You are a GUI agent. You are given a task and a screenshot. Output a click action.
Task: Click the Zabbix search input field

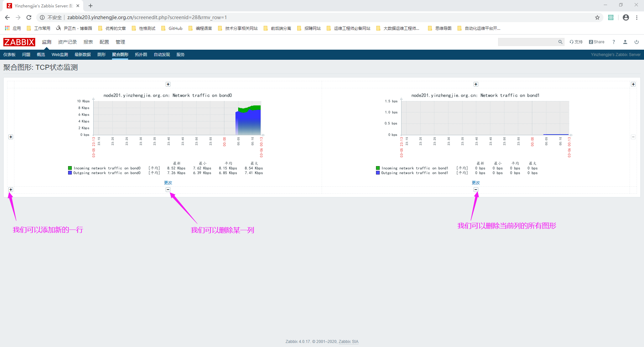click(x=527, y=42)
